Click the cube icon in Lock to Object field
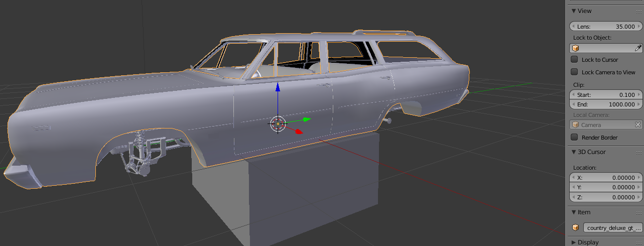Screen dimensions: 644x246 pyautogui.click(x=576, y=48)
